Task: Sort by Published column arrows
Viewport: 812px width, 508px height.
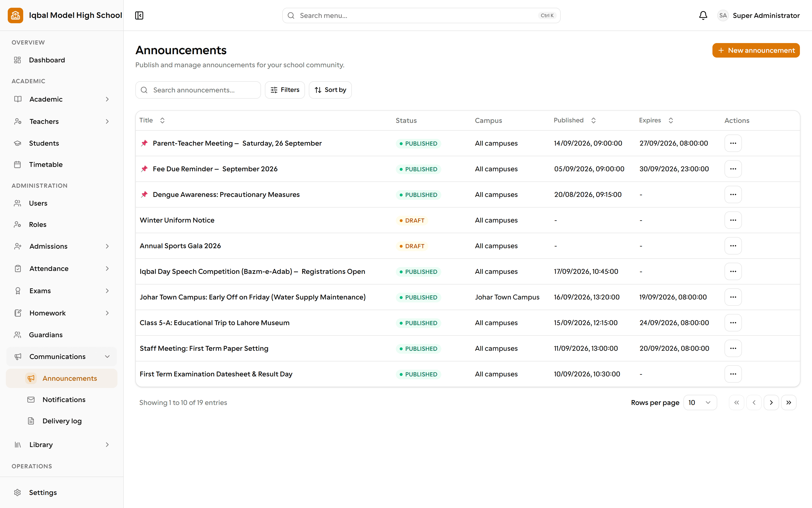Action: click(593, 120)
